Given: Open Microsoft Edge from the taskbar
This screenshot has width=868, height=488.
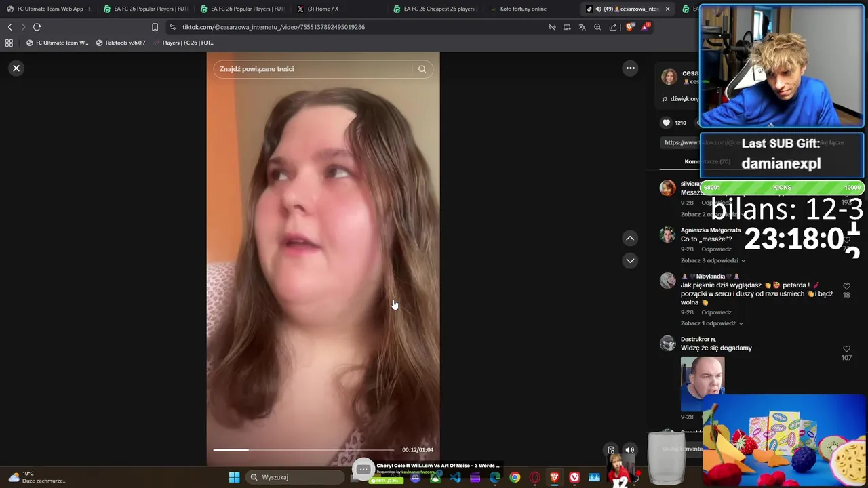Looking at the screenshot, I should point(495,477).
